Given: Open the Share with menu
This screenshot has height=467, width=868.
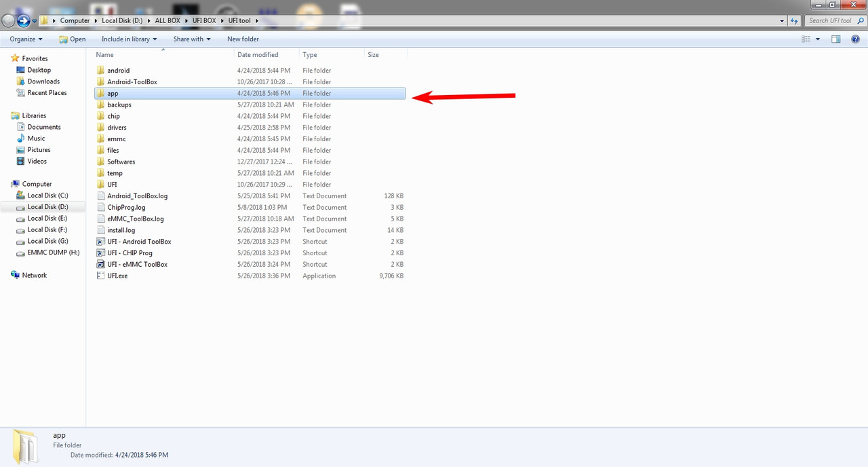Looking at the screenshot, I should point(192,39).
